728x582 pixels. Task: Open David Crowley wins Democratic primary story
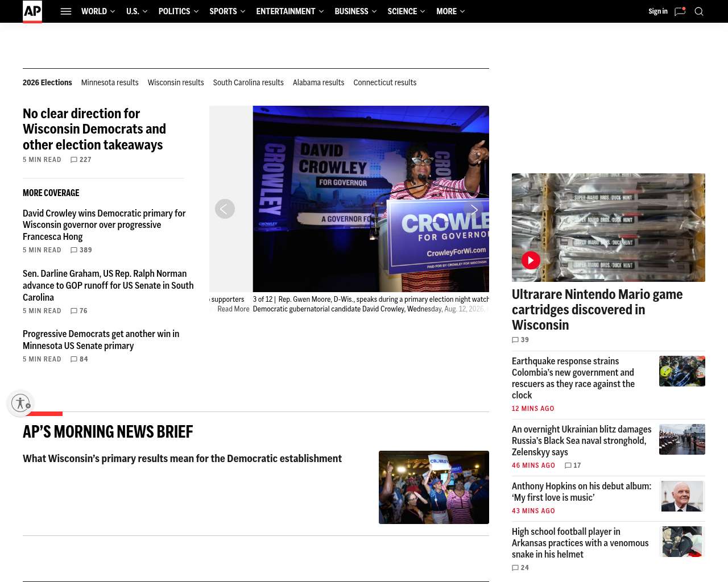tap(104, 225)
